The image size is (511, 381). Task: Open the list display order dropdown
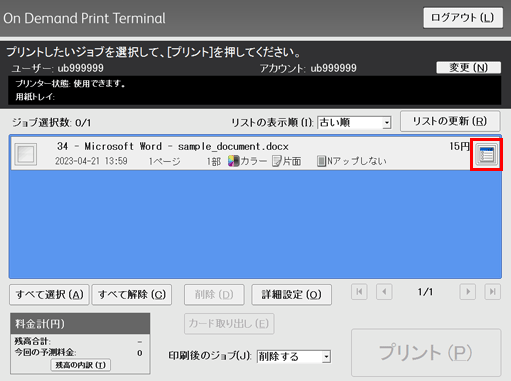354,123
